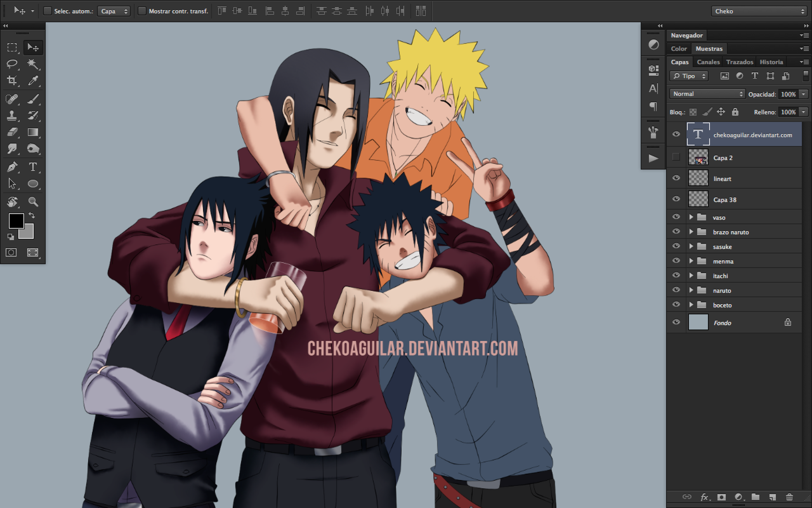The height and width of the screenshot is (508, 812).
Task: Switch to the Color tab
Action: click(x=678, y=49)
